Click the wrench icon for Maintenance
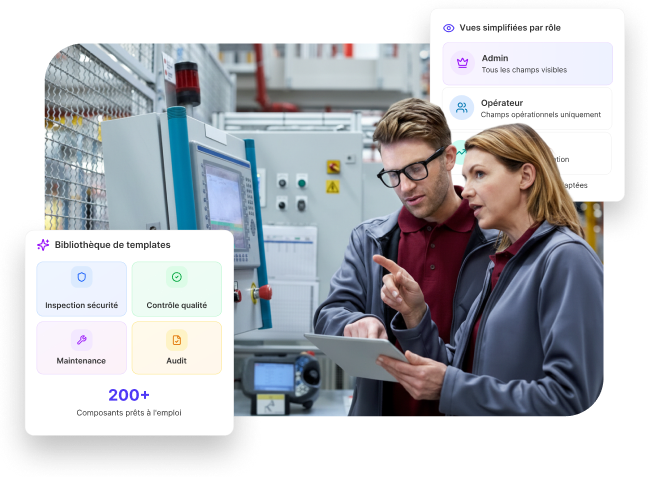Viewport: 648px width, 477px height. 81,340
